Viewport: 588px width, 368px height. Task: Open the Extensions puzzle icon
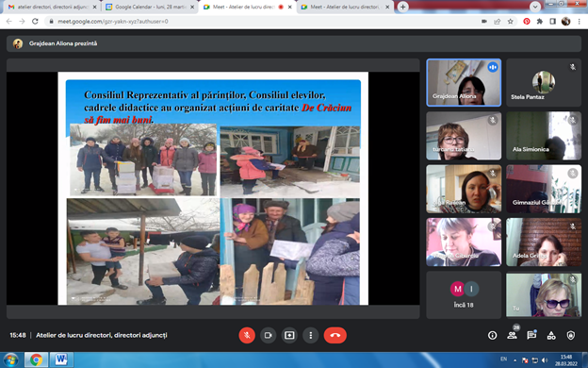coord(540,22)
